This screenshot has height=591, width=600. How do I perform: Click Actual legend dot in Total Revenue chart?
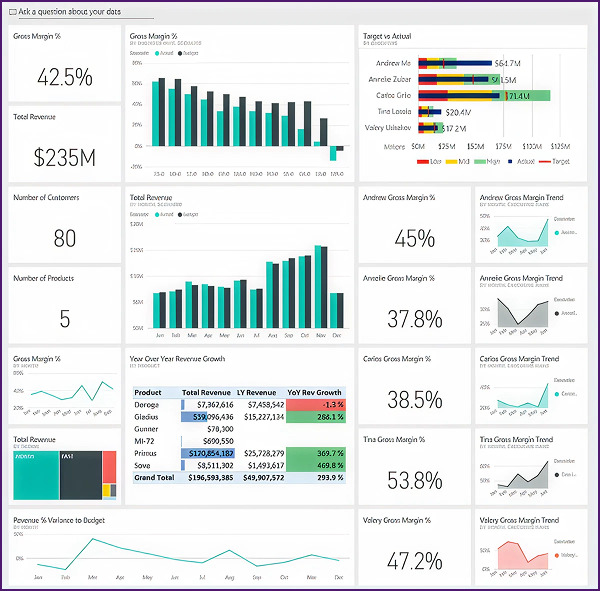pyautogui.click(x=157, y=214)
